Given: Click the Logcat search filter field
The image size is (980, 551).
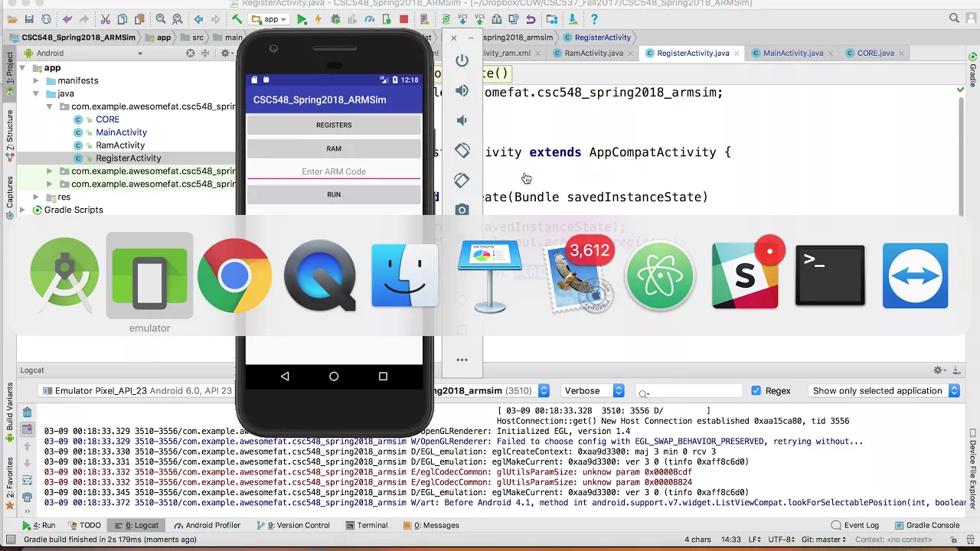Looking at the screenshot, I should pos(689,390).
